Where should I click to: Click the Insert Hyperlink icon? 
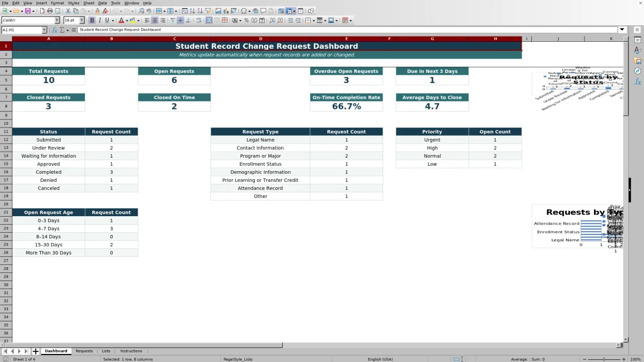coord(255,11)
